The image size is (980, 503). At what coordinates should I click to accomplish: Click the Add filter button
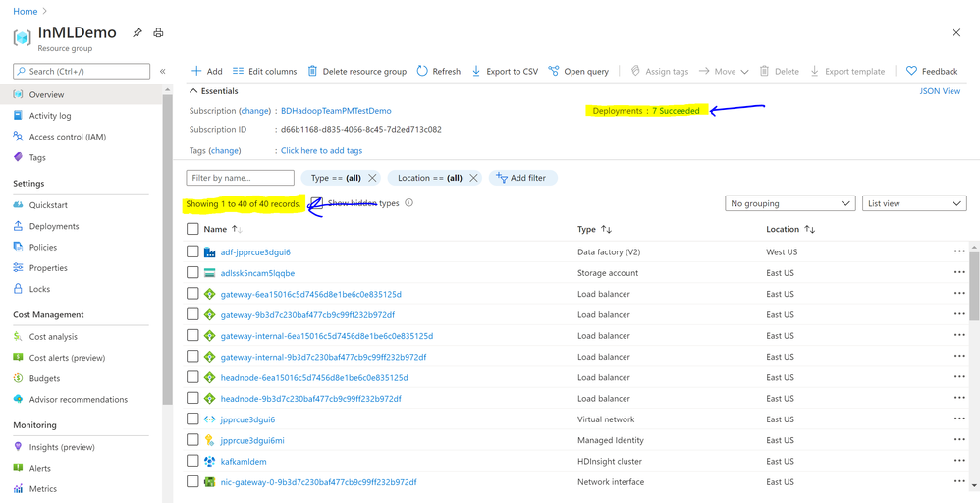pos(523,178)
